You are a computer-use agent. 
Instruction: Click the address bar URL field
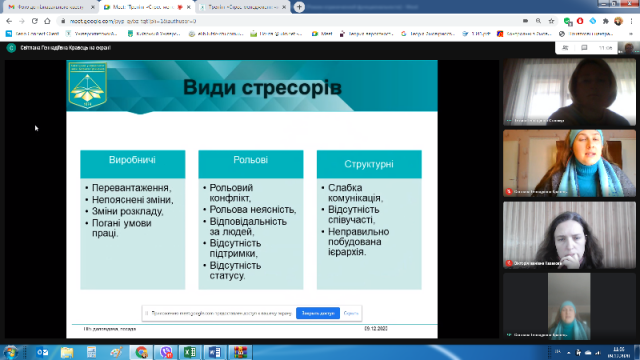coord(286,21)
